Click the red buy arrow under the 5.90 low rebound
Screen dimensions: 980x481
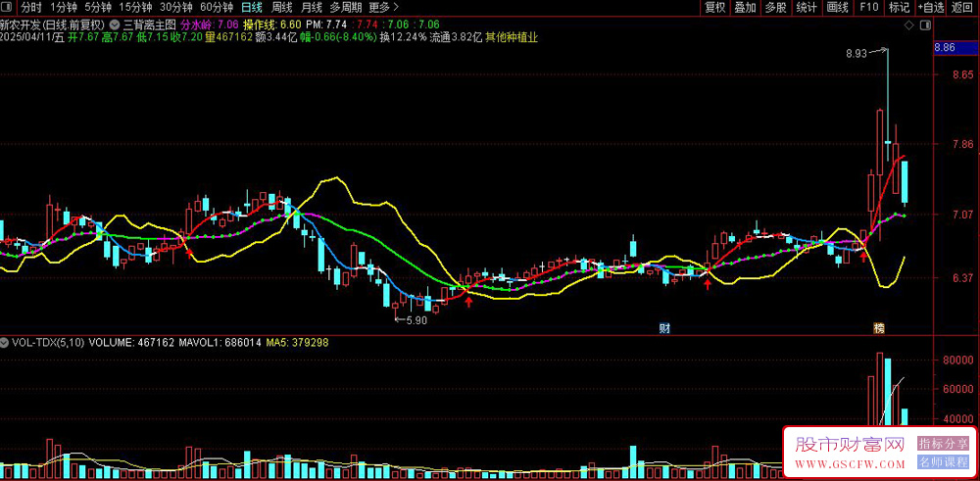(468, 303)
